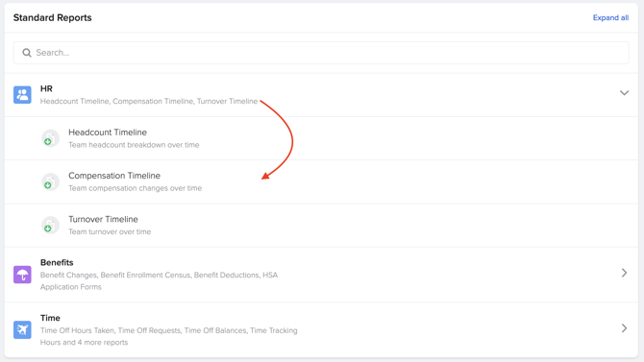
Task: Click 'Team turnover over time' description
Action: click(110, 232)
